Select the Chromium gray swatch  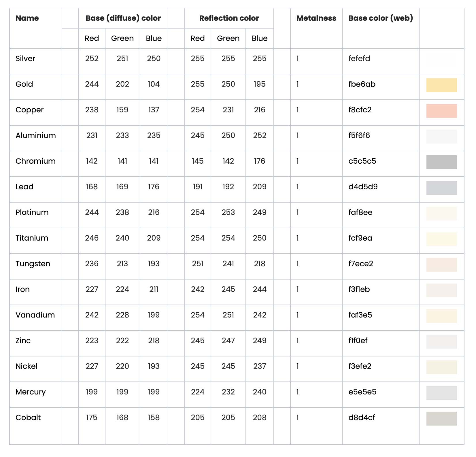point(441,162)
